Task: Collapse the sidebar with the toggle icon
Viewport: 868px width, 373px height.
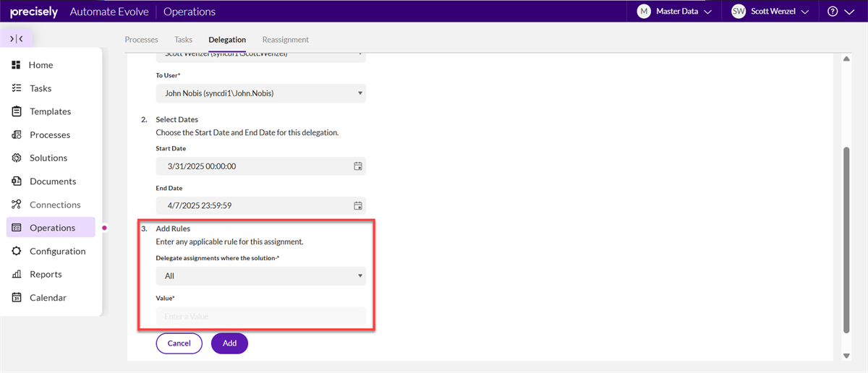Action: (17, 38)
